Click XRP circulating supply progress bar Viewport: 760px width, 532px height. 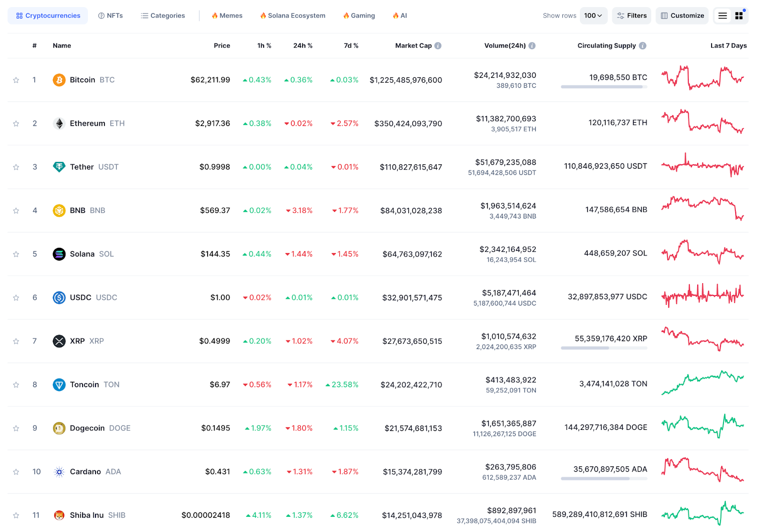604,348
